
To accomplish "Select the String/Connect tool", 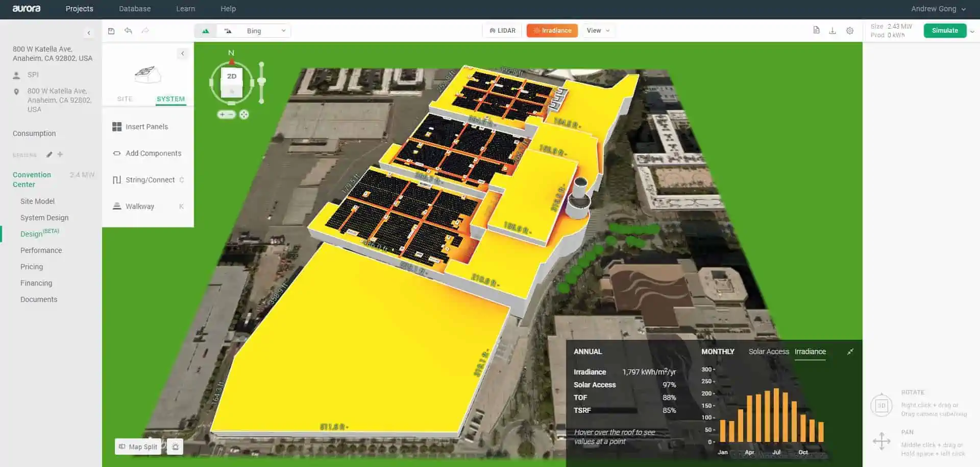I will click(x=148, y=180).
